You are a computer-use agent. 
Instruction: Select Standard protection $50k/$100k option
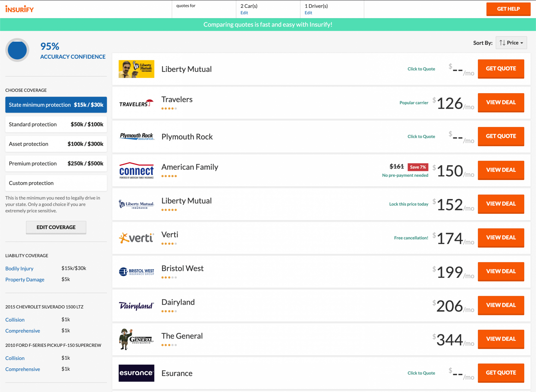pyautogui.click(x=56, y=124)
